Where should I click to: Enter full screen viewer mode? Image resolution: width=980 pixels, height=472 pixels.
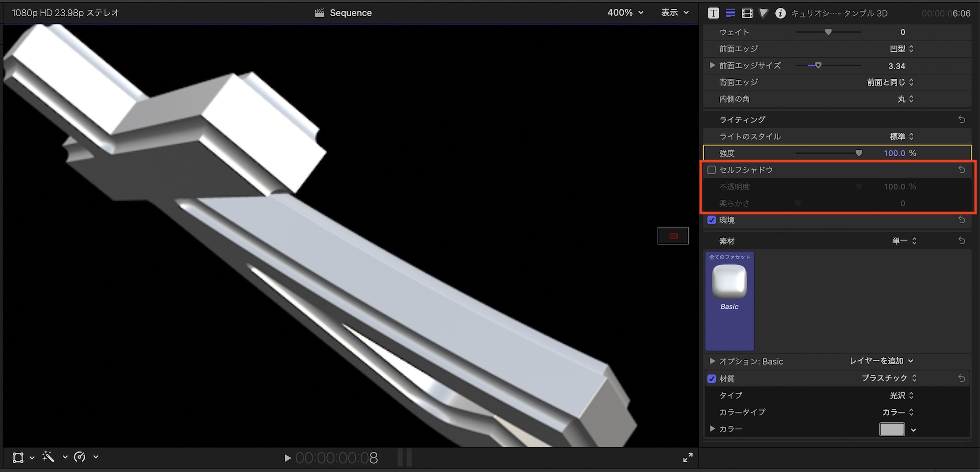point(687,457)
